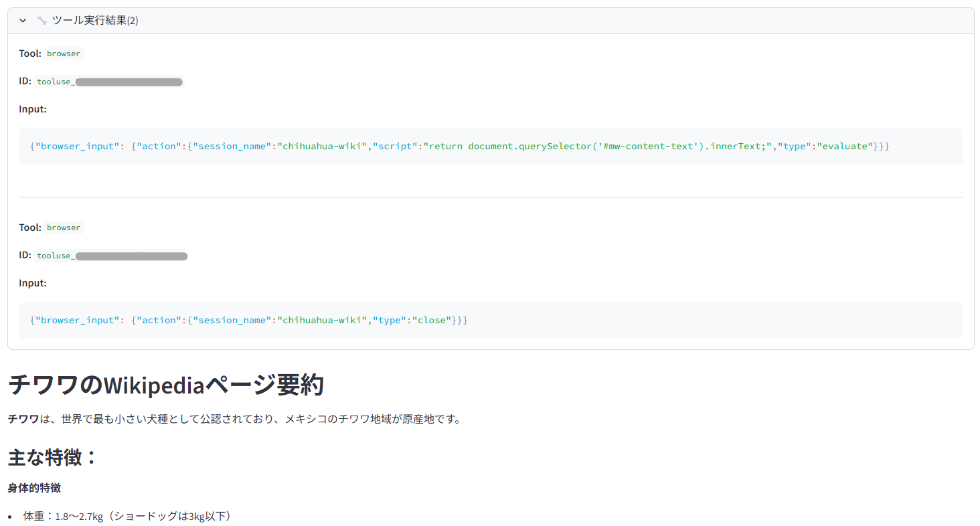Click the JSON input containing the evaluate script
Viewport: 980px width, 526px height.
491,146
